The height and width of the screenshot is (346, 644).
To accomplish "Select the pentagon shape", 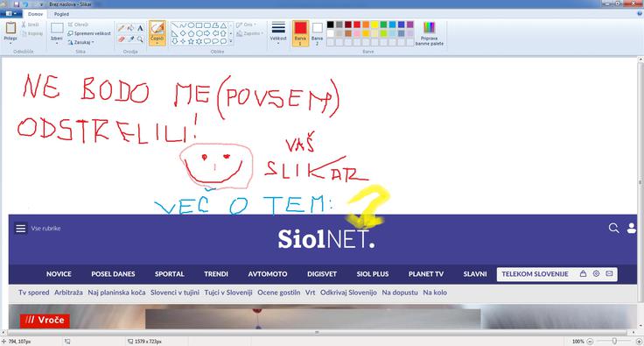I will (191, 33).
